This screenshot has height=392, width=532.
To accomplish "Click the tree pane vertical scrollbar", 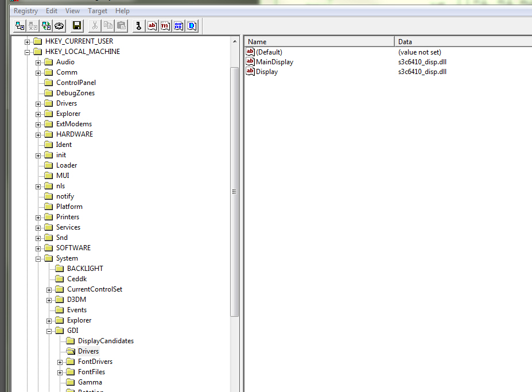I will 234,192.
